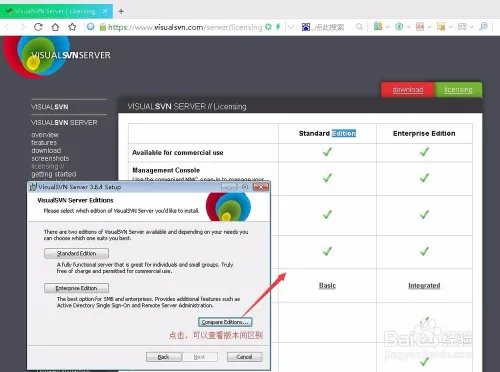Open the screenshots sidebar link

(x=50, y=158)
